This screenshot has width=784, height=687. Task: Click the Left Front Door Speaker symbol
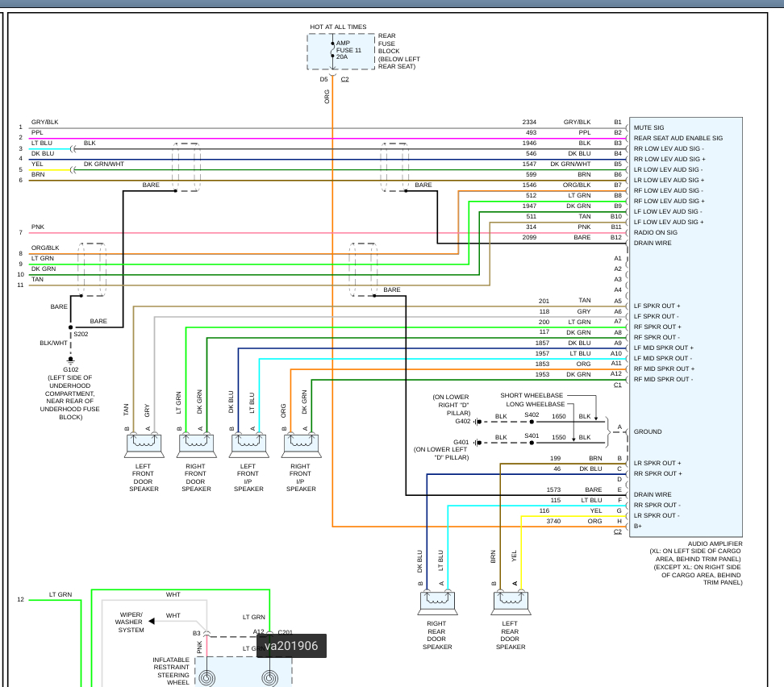coord(144,443)
